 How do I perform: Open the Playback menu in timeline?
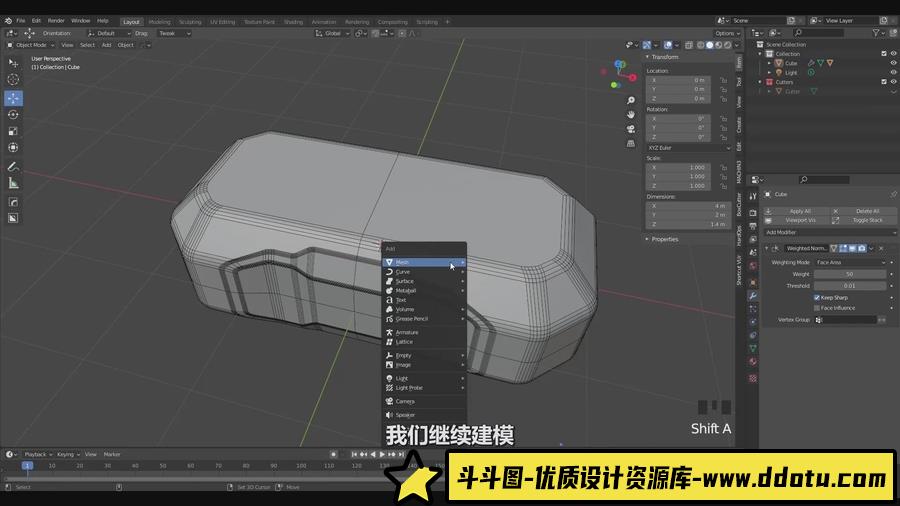[38, 454]
